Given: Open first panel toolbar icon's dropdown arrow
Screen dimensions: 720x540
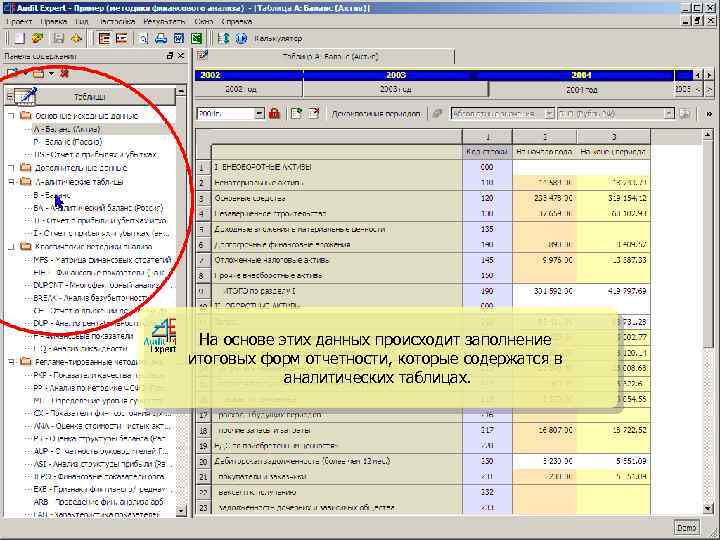Looking at the screenshot, I should (25, 73).
